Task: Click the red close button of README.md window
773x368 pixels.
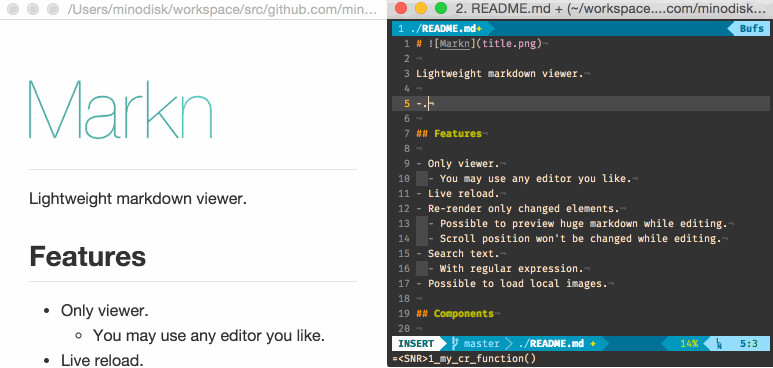Action: click(401, 8)
